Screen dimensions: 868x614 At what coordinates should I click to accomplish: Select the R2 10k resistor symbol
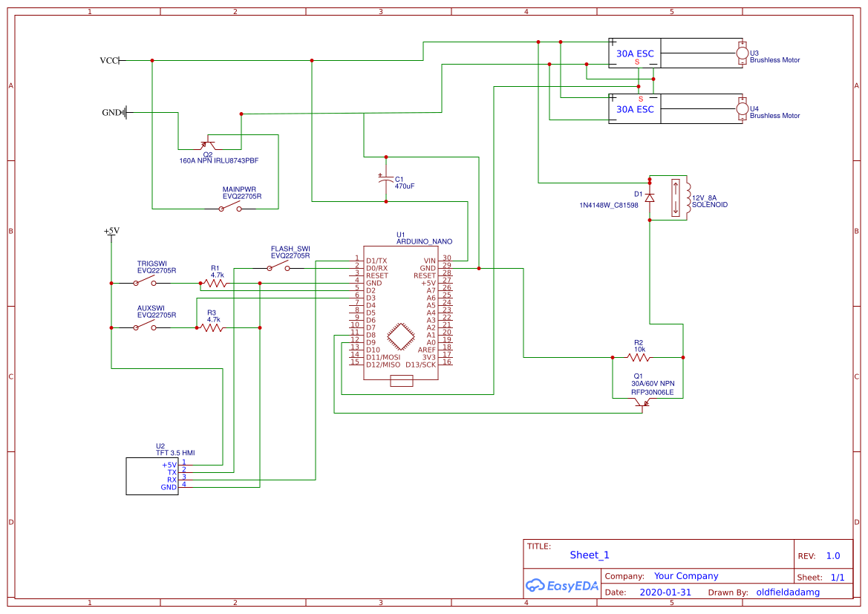pos(639,357)
